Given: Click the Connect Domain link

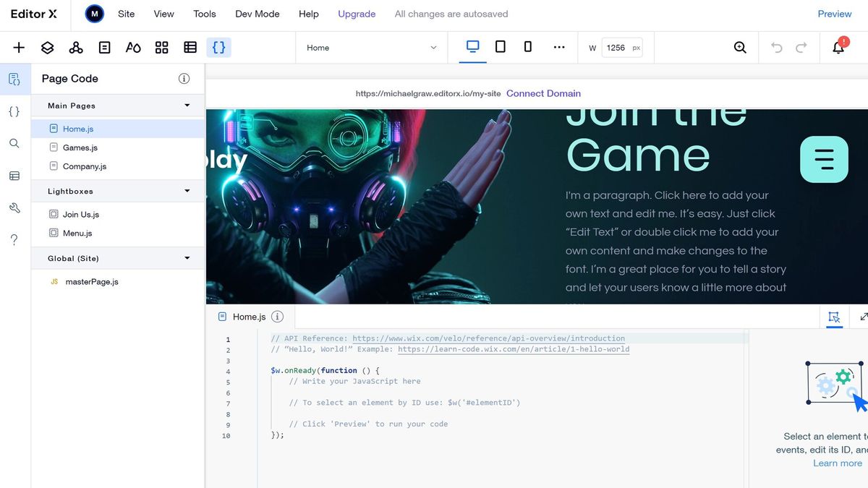Looking at the screenshot, I should [543, 93].
